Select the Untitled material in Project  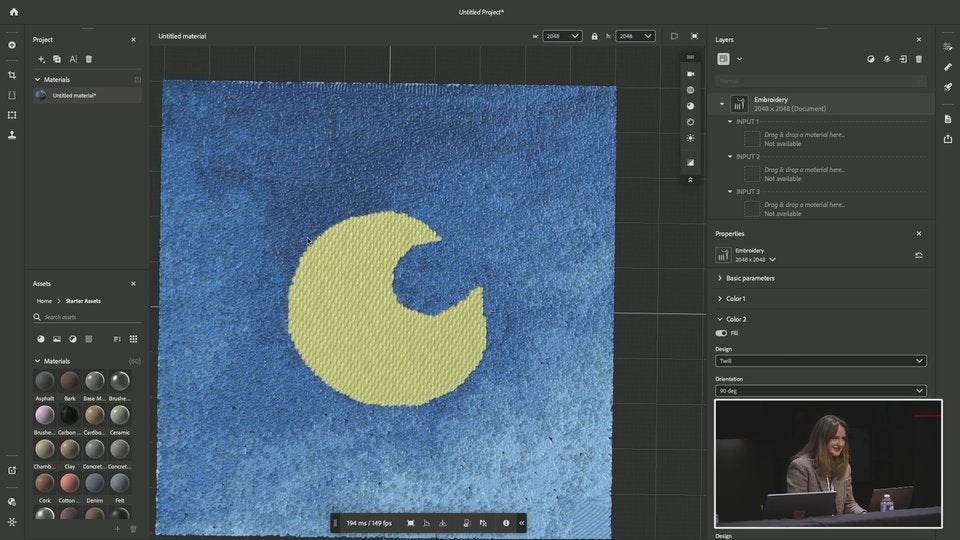[x=87, y=96]
